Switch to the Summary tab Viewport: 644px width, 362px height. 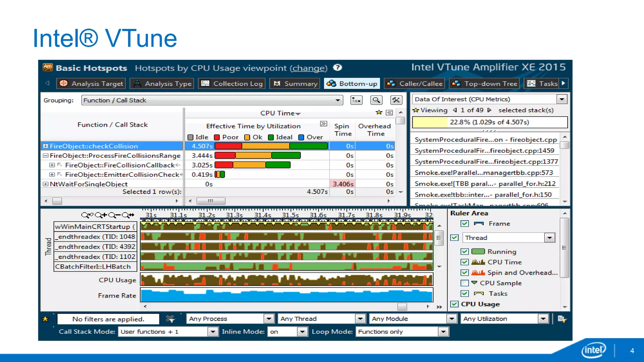pos(295,84)
